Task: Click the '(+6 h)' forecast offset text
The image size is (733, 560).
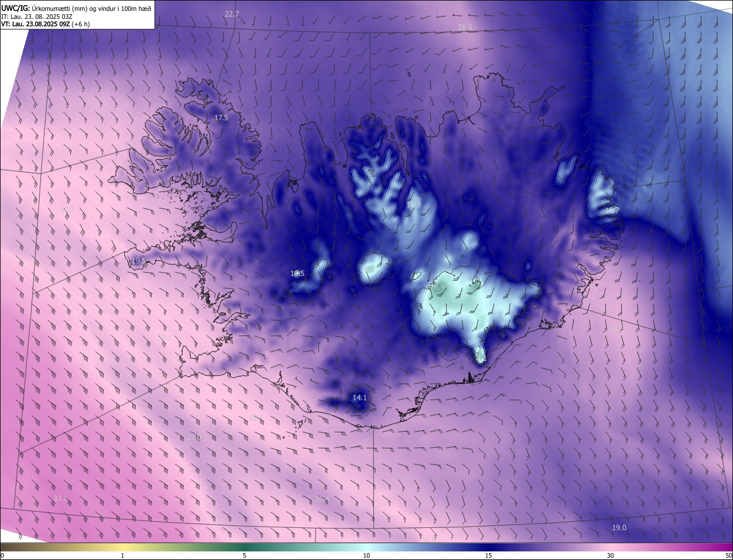Action: point(81,24)
